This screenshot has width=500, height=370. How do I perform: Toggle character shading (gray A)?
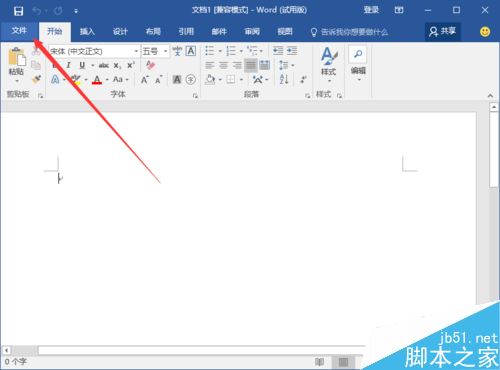point(177,80)
